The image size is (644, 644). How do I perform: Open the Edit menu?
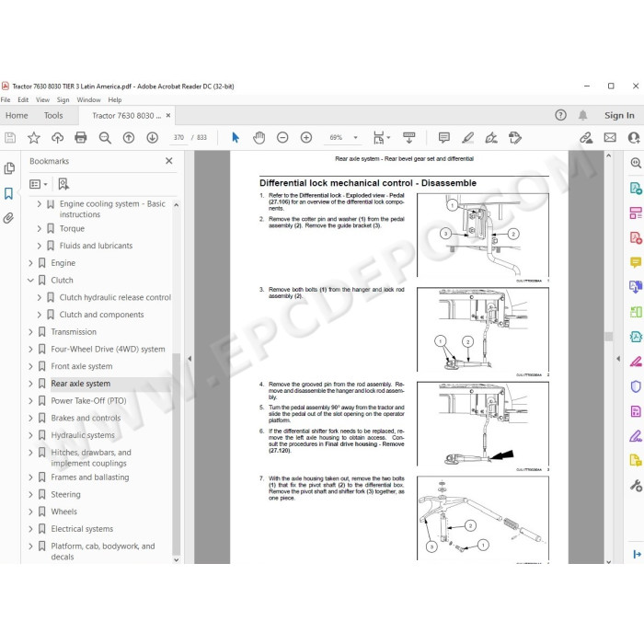tap(23, 99)
